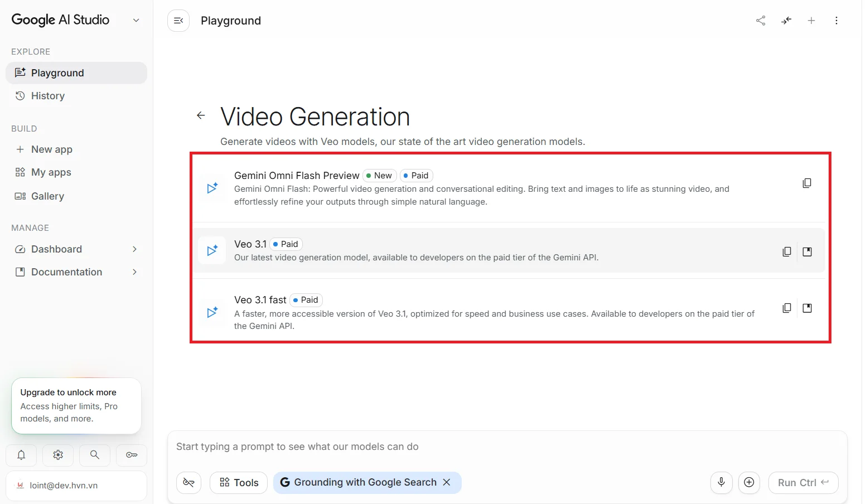The height and width of the screenshot is (504, 866).
Task: Click the share icon in the top bar
Action: pyautogui.click(x=761, y=21)
